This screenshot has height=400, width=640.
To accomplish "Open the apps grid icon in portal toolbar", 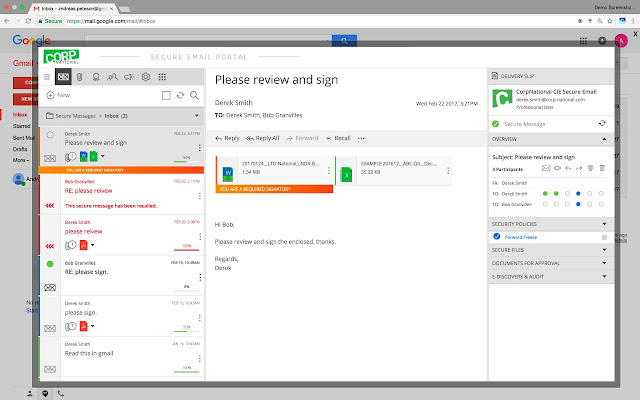I will pos(162,77).
